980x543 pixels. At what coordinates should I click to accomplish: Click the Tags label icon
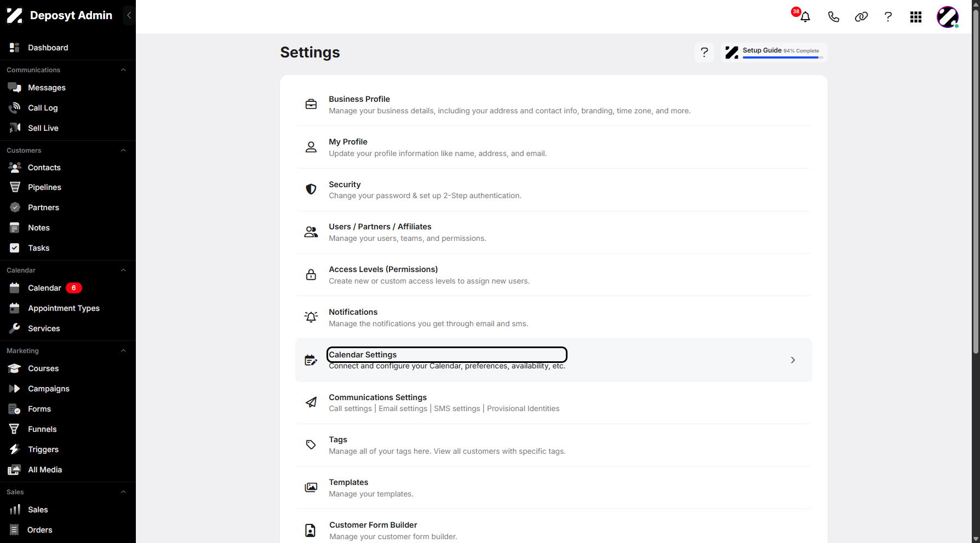pos(311,445)
